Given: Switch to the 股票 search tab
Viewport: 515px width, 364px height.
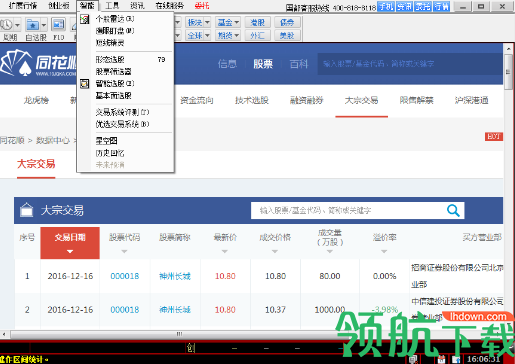Looking at the screenshot, I should pyautogui.click(x=263, y=64).
